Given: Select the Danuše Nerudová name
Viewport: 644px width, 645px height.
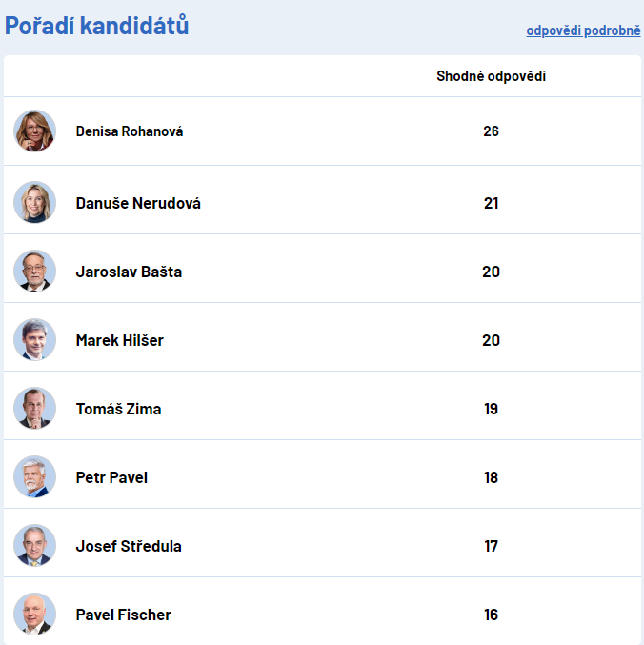Looking at the screenshot, I should [138, 203].
